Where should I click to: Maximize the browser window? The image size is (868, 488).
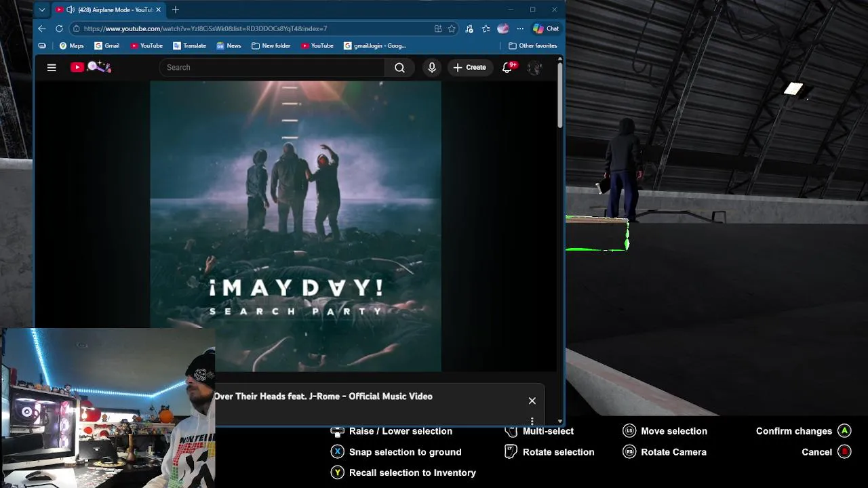(533, 9)
